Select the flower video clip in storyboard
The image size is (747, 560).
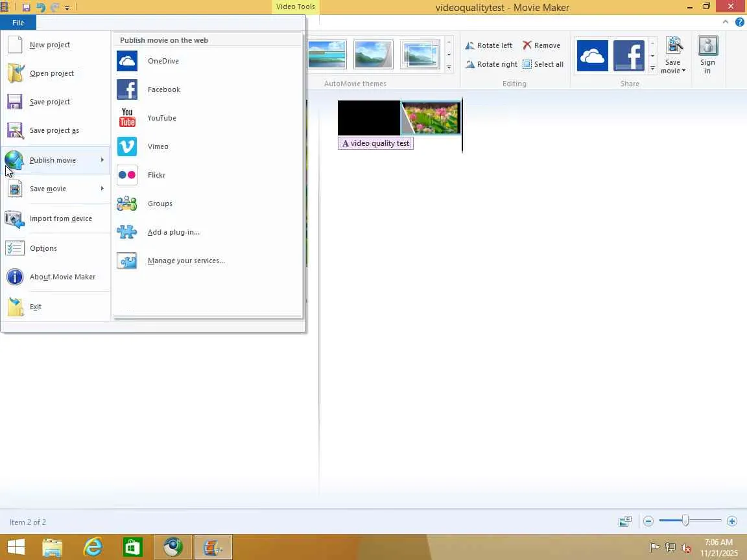click(x=431, y=118)
